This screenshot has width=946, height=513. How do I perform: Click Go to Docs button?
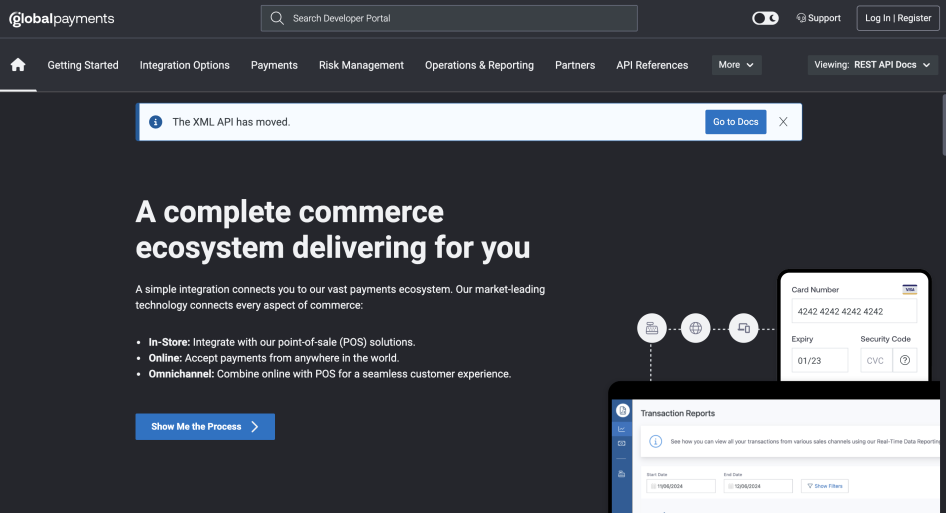[735, 122]
